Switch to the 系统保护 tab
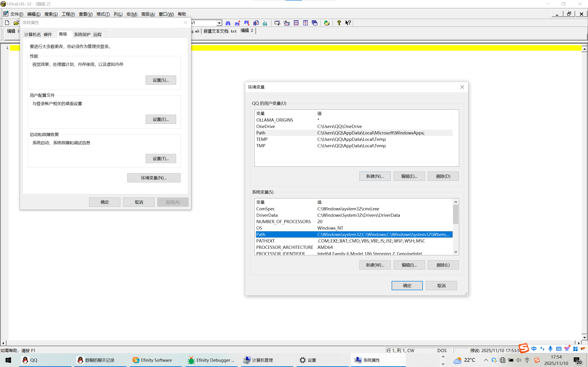Viewport: 588px width, 367px height. click(x=82, y=34)
